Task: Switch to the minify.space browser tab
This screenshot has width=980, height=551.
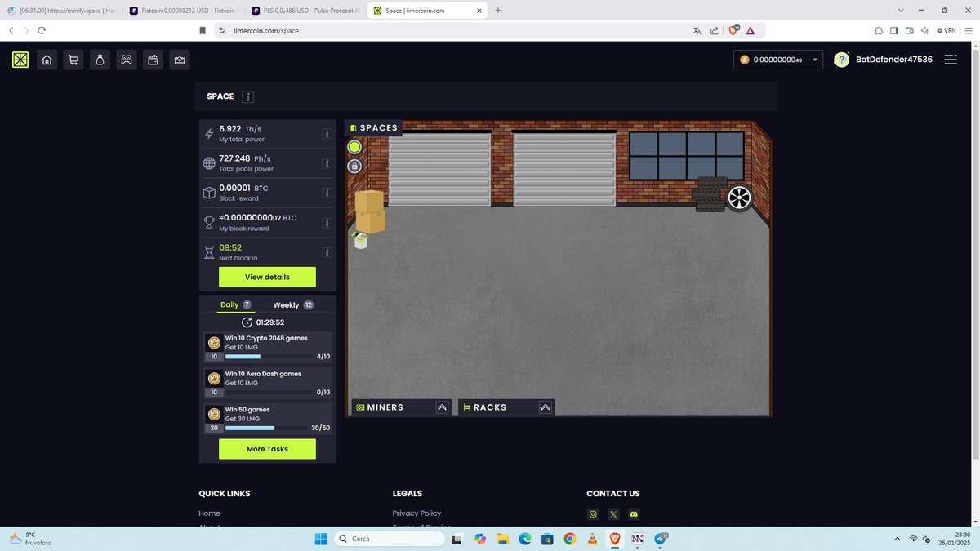Action: click(64, 10)
